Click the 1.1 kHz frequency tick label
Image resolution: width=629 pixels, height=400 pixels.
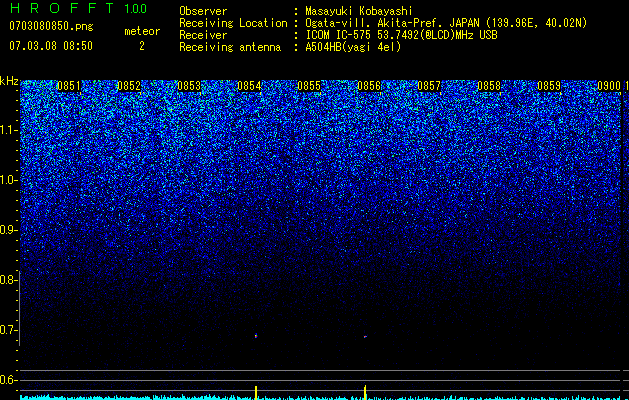click(6, 130)
